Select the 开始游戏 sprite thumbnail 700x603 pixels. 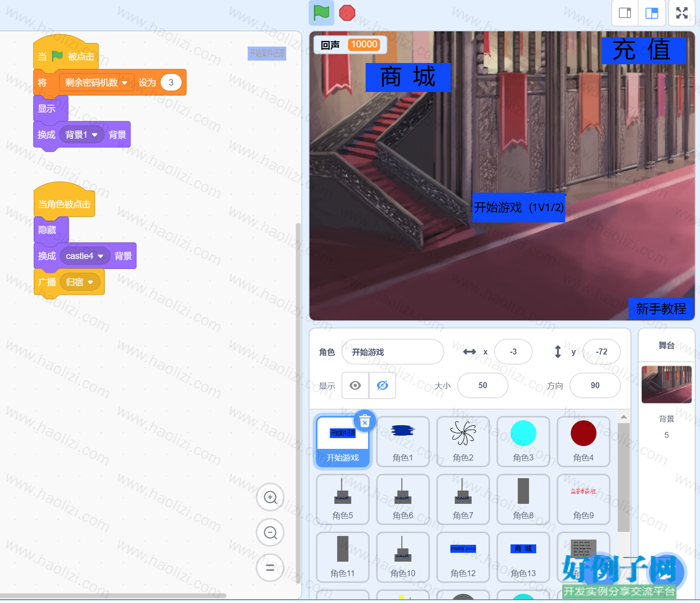343,442
